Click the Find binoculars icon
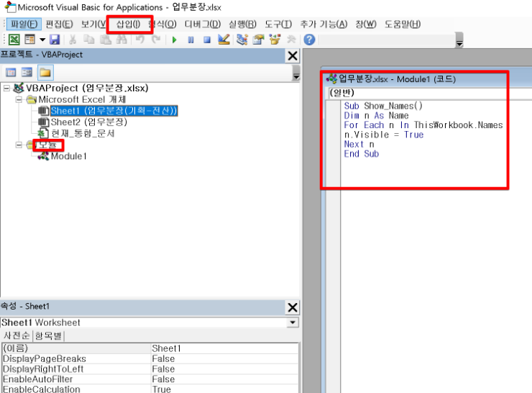Image resolution: width=532 pixels, height=393 pixels. [x=121, y=40]
